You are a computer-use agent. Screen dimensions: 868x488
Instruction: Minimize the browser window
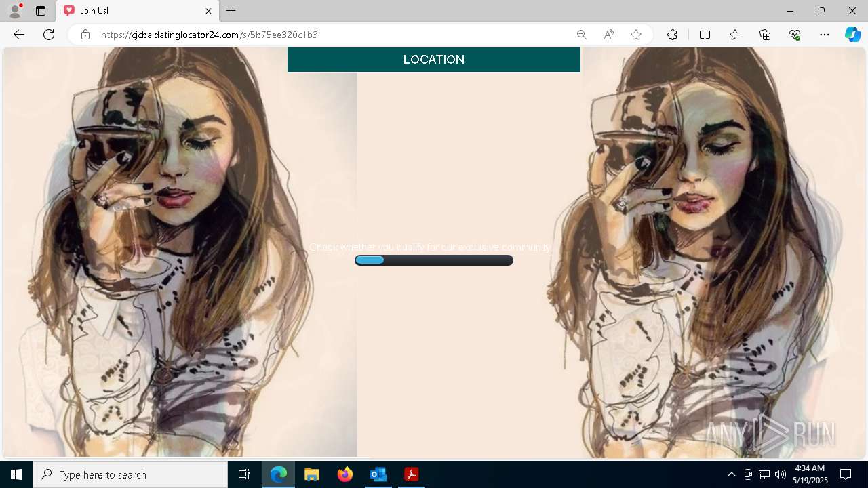pos(790,11)
